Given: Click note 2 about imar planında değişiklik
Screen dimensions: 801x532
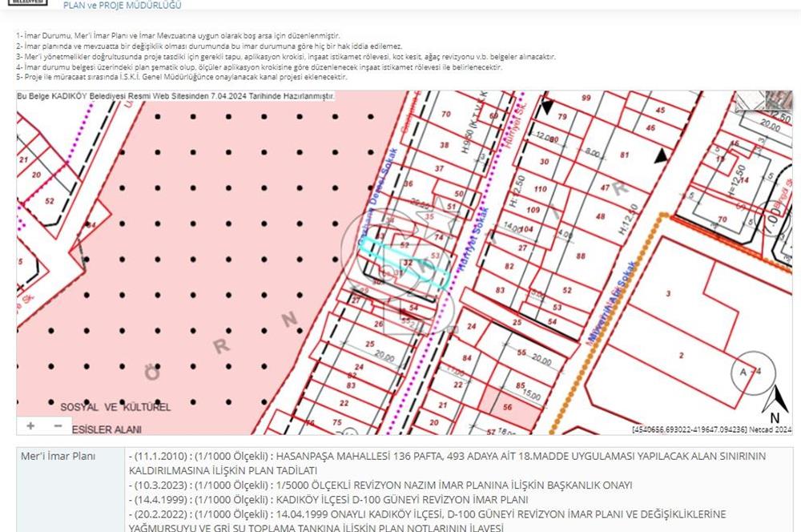Looking at the screenshot, I should 209,46.
